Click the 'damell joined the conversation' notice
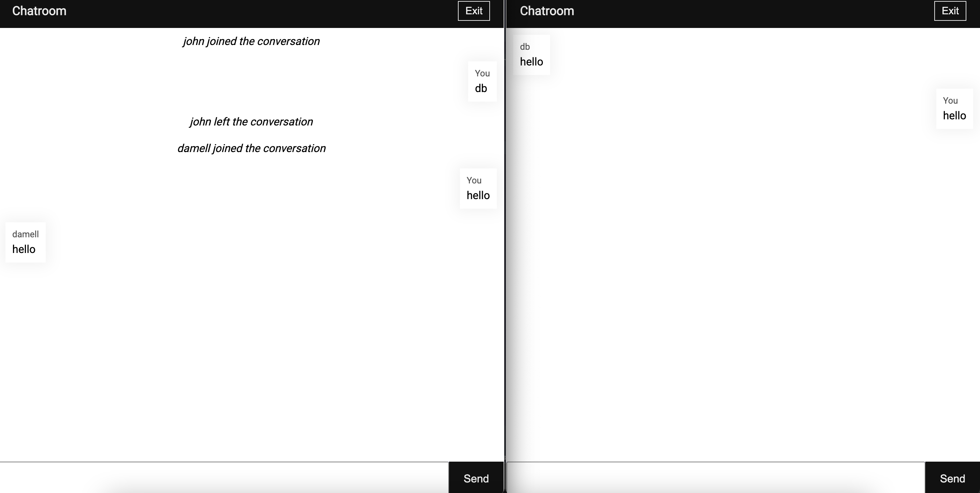Image resolution: width=980 pixels, height=493 pixels. [251, 148]
